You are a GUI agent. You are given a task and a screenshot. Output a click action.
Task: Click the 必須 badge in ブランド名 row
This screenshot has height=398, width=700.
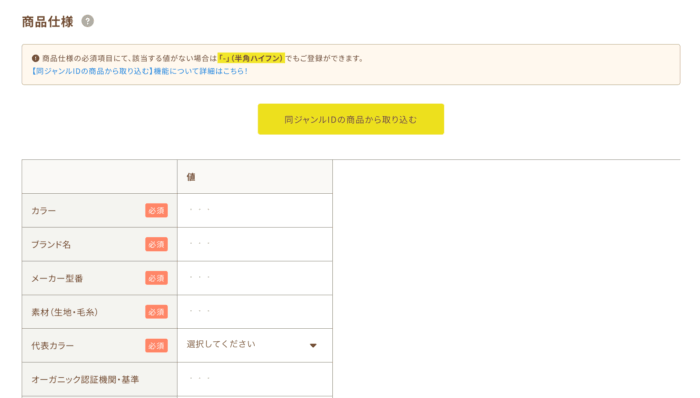tap(156, 244)
